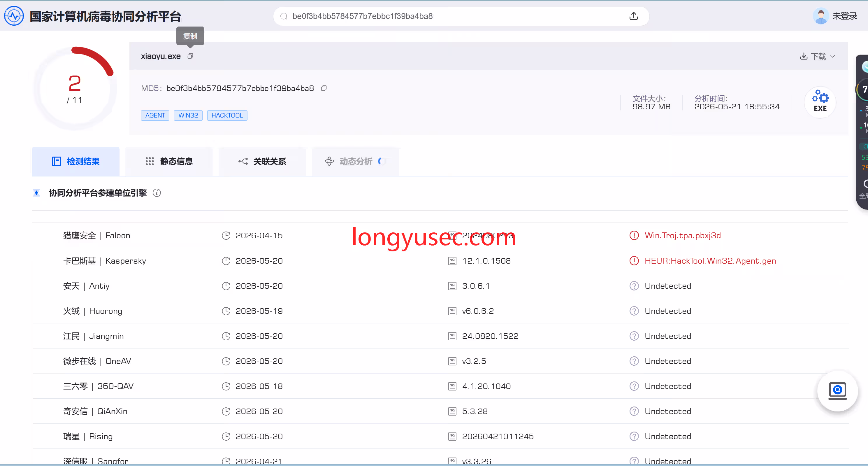Click the version icon in Antiy row

coord(452,286)
